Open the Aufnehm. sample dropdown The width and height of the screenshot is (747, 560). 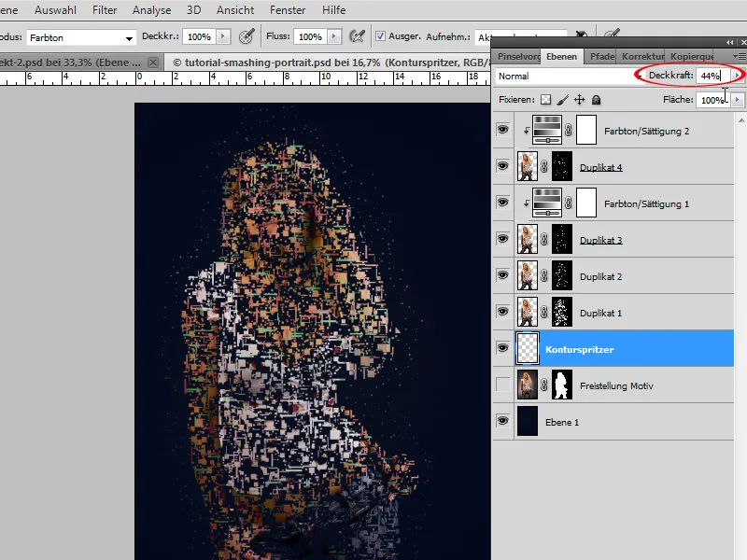pos(522,37)
